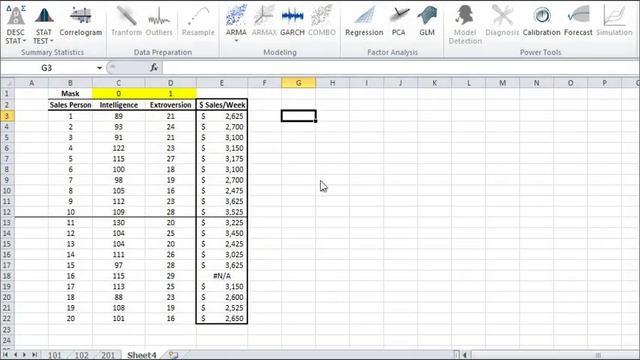The height and width of the screenshot is (360, 640).
Task: Select Intelligence value 122
Action: tap(118, 148)
